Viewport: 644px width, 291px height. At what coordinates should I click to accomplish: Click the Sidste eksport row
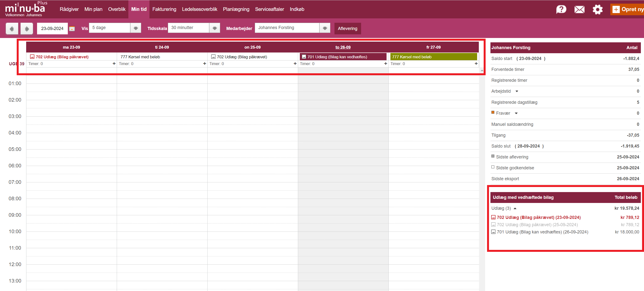pyautogui.click(x=565, y=179)
